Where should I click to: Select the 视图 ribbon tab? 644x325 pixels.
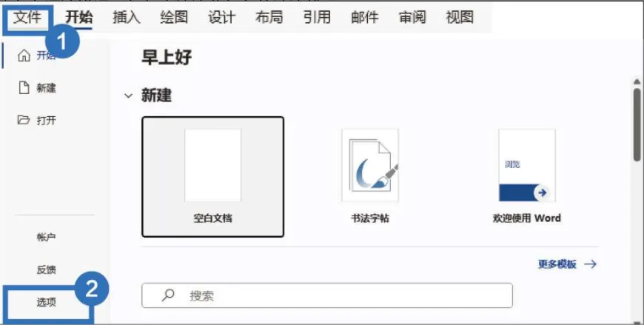[x=460, y=17]
